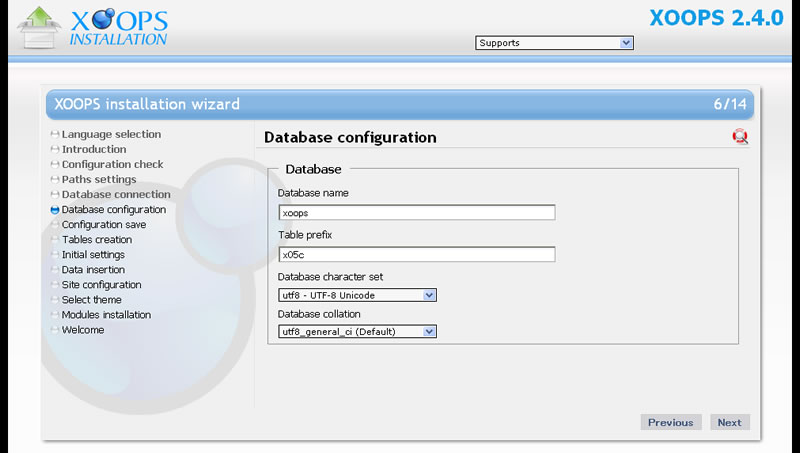Click the Previous button

(x=671, y=422)
